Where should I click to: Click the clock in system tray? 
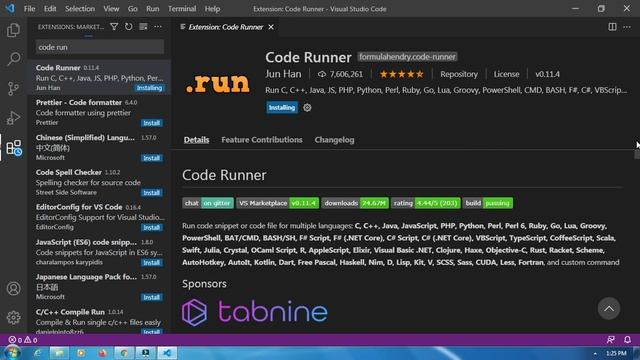coord(616,353)
